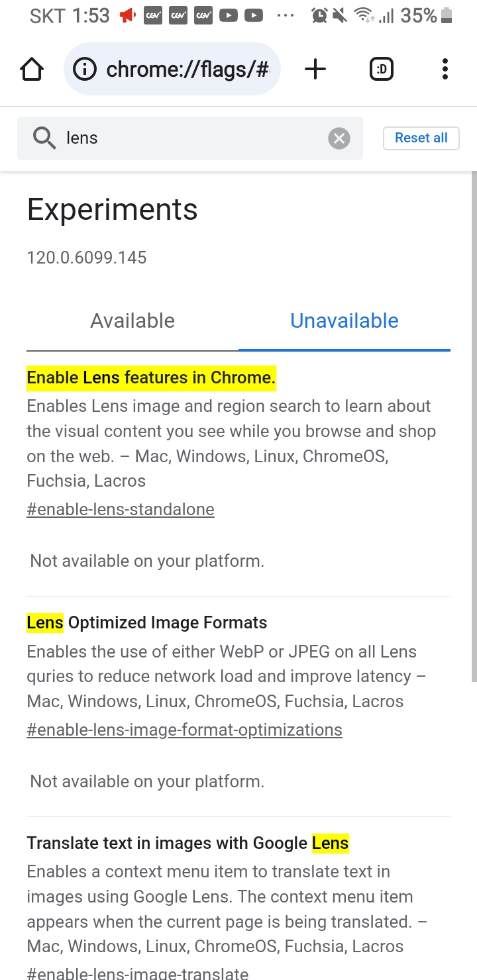The image size is (477, 980).
Task: Click the page scrollbar on the right edge
Action: (474, 425)
